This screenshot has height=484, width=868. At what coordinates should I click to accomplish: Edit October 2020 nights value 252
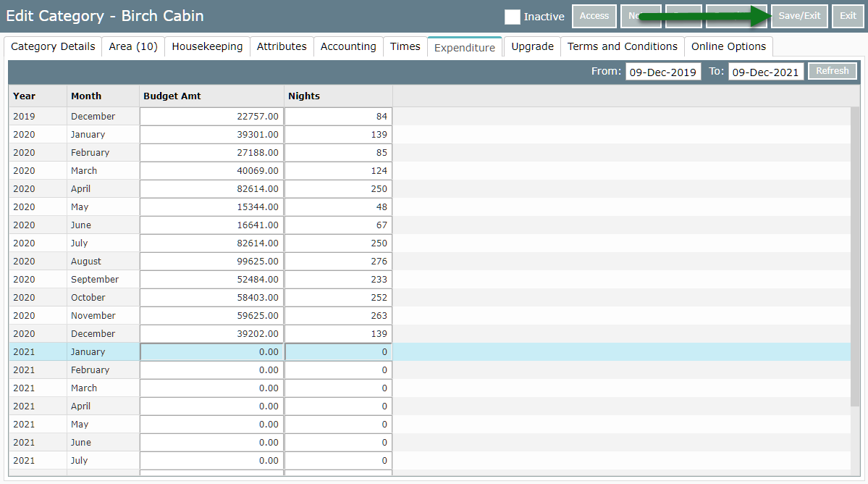point(338,297)
